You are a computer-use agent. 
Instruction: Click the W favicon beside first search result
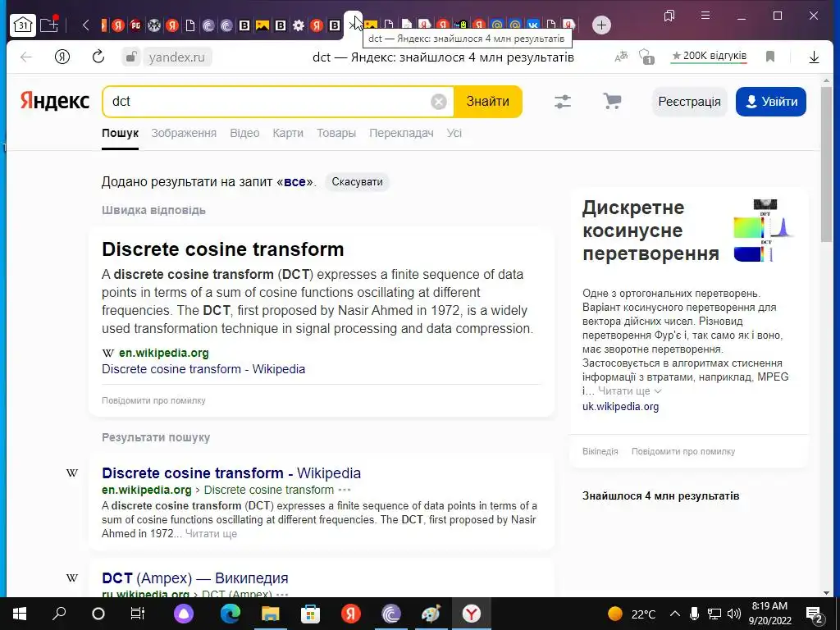click(72, 473)
